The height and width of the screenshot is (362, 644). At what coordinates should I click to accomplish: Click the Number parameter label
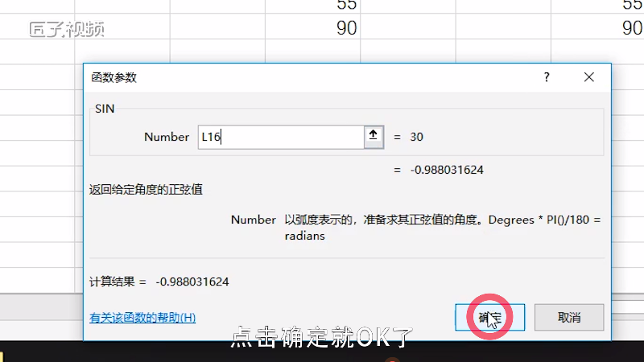tap(167, 137)
